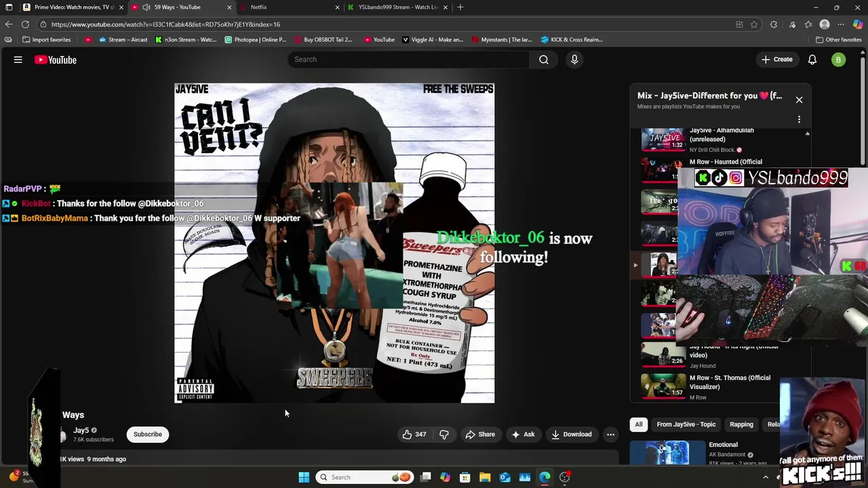Focus the YouTube search field
Viewport: 868px width, 488px height.
pyautogui.click(x=408, y=60)
